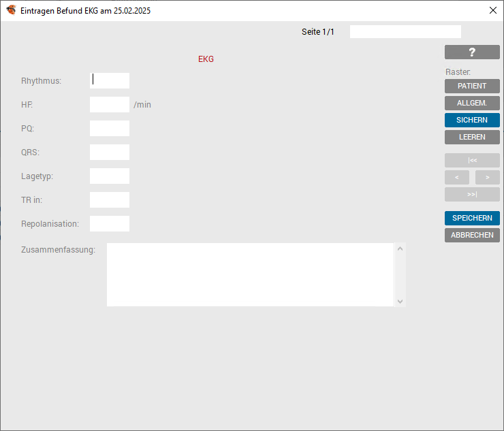The width and height of the screenshot is (504, 431).
Task: Click the Zusammenfassung text area
Action: pyautogui.click(x=251, y=274)
